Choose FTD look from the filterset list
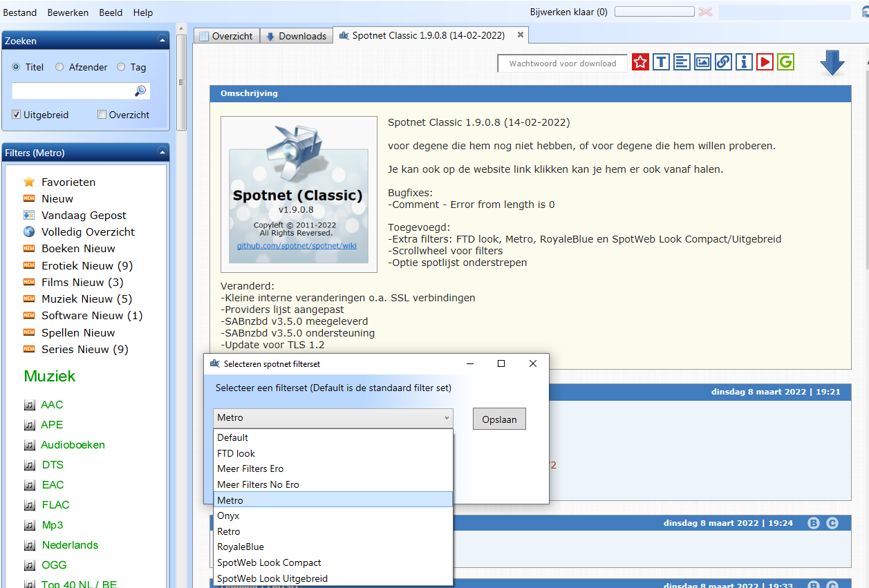869x588 pixels. tap(333, 453)
